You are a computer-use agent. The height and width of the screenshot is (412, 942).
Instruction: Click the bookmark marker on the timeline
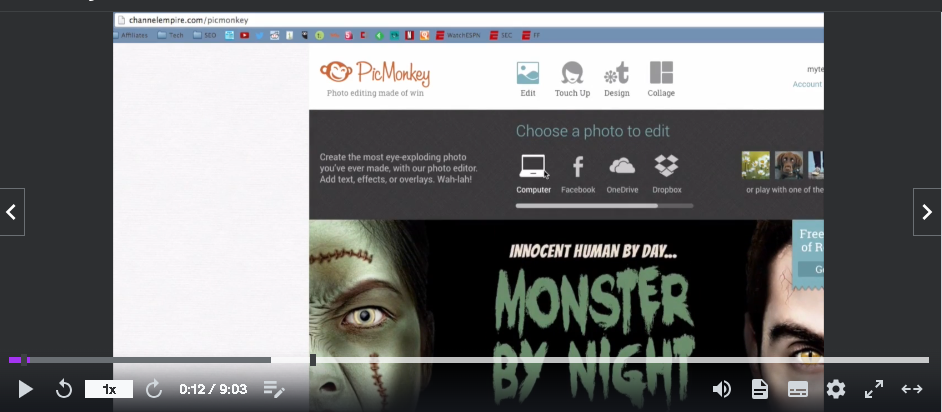point(313,360)
